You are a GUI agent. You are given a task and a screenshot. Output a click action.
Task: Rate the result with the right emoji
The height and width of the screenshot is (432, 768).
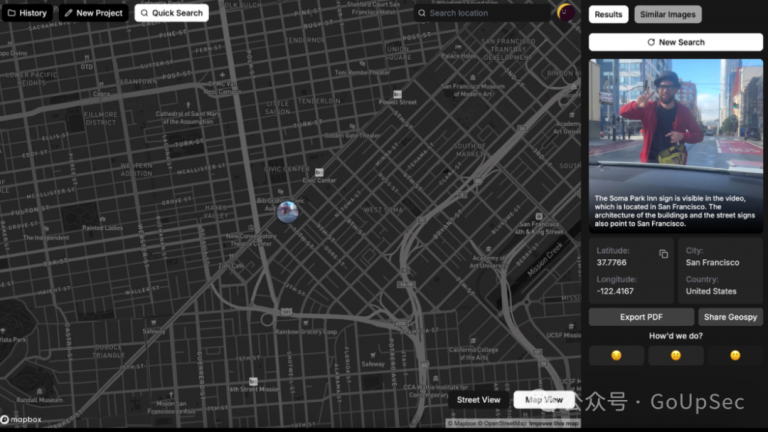coord(735,355)
